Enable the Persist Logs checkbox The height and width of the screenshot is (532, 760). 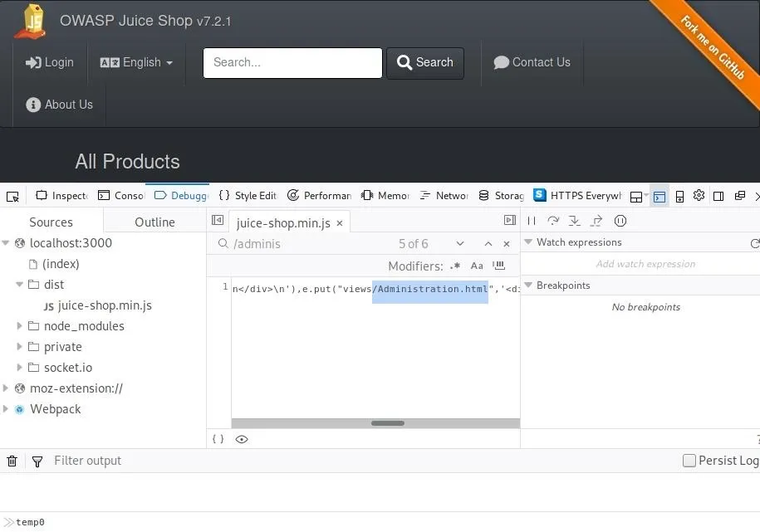[x=689, y=461]
